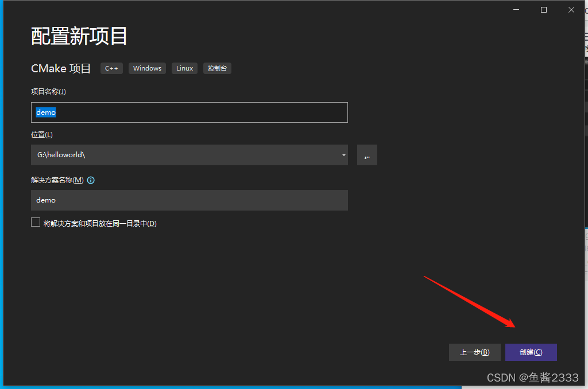Click the project name field containing demo

point(189,112)
